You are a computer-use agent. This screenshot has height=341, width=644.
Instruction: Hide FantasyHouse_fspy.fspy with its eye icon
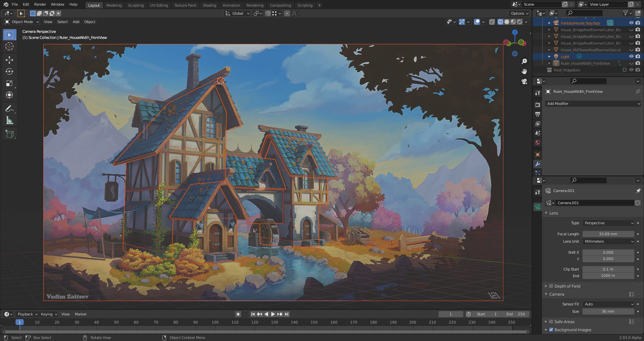(631, 23)
